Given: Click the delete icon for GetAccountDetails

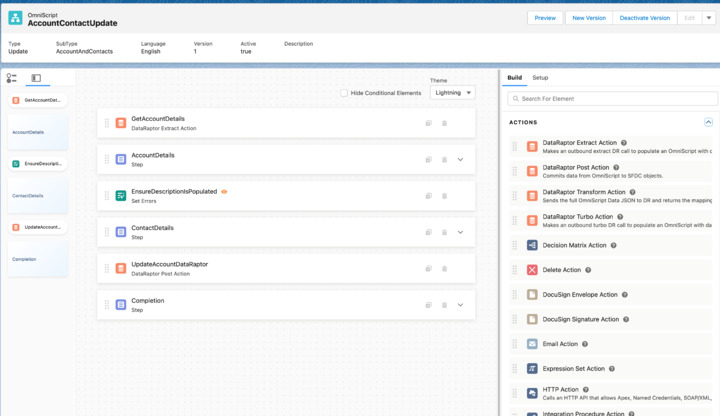Looking at the screenshot, I should pos(445,123).
